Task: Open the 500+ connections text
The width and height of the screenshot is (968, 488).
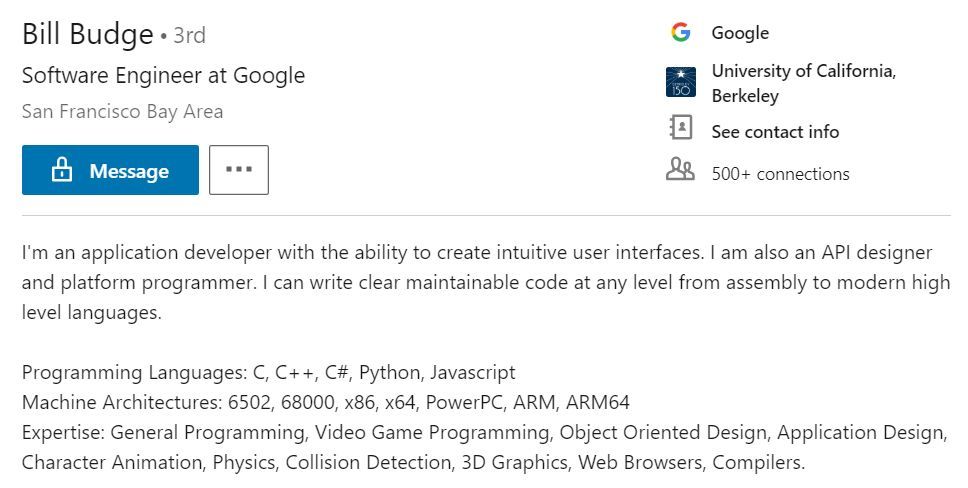Action: pos(780,174)
